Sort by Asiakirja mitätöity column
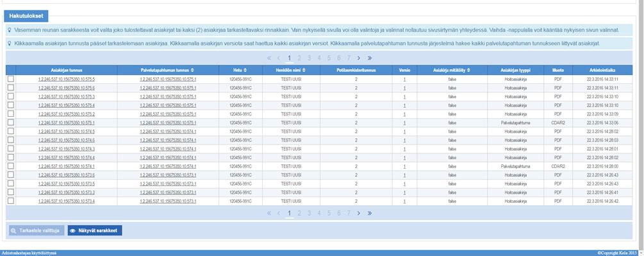644x256 pixels. 452,71
